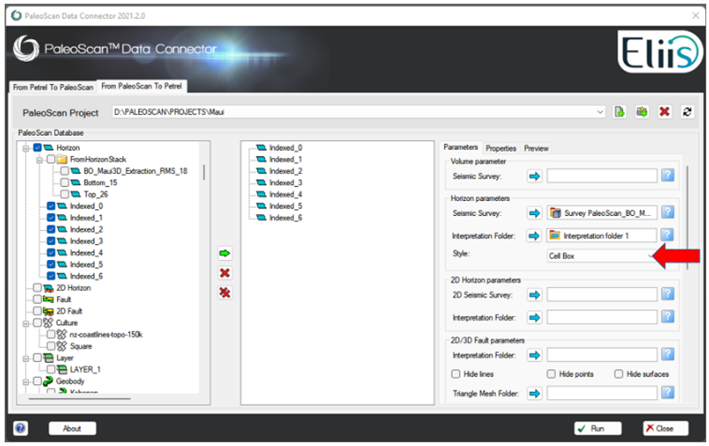Click the blue help icon at bottom left

(x=20, y=428)
